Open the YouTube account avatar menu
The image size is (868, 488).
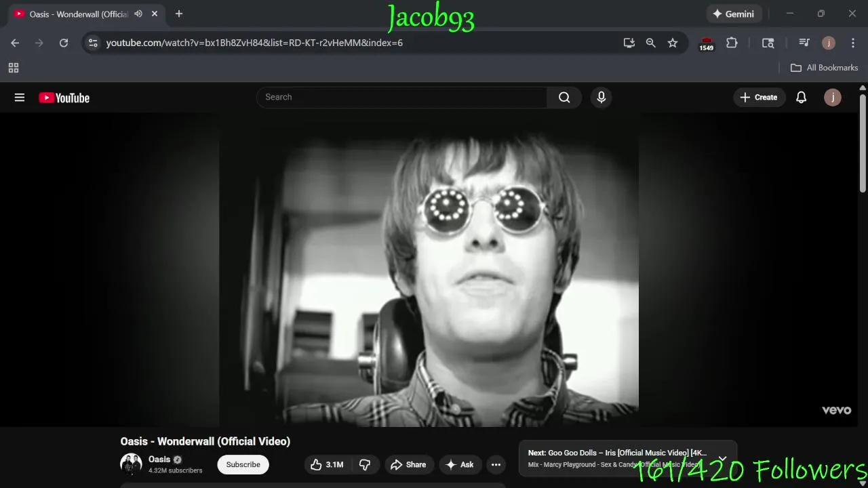(x=832, y=98)
